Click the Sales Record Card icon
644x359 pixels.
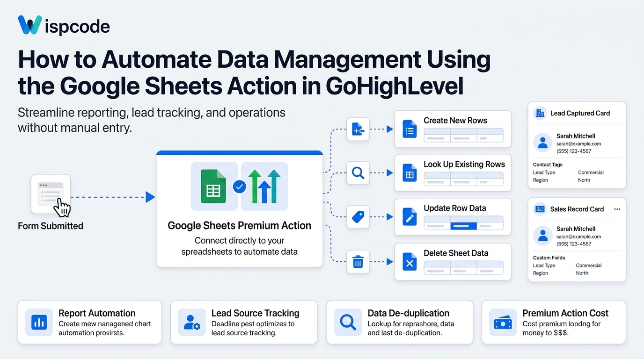(x=540, y=209)
